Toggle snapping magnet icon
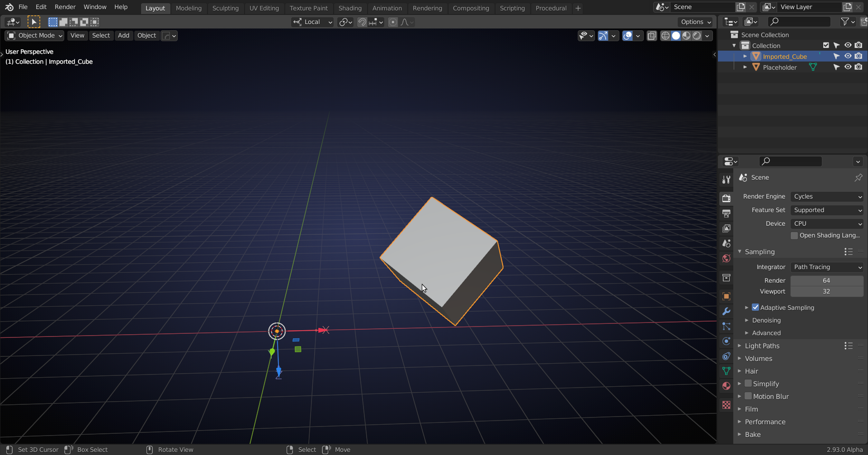The image size is (868, 455). click(362, 22)
